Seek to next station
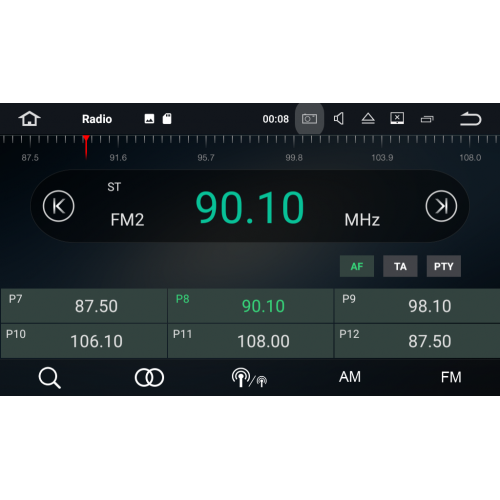 [441, 206]
